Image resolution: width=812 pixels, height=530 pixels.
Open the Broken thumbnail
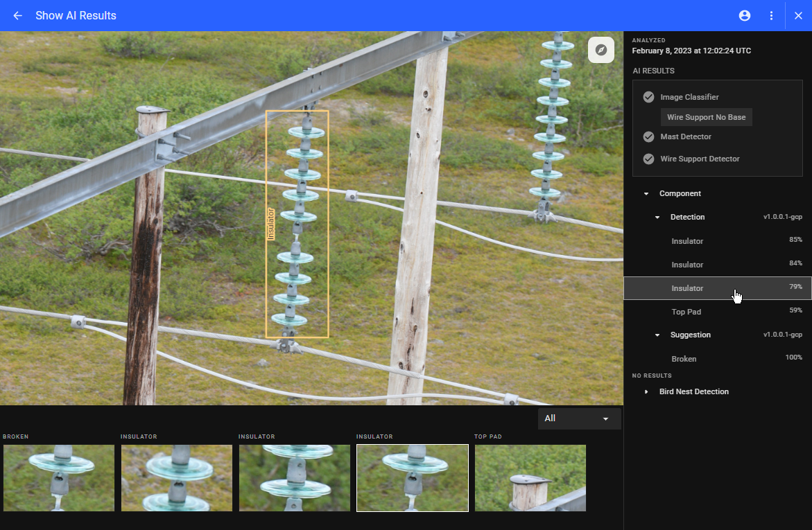pyautogui.click(x=59, y=478)
